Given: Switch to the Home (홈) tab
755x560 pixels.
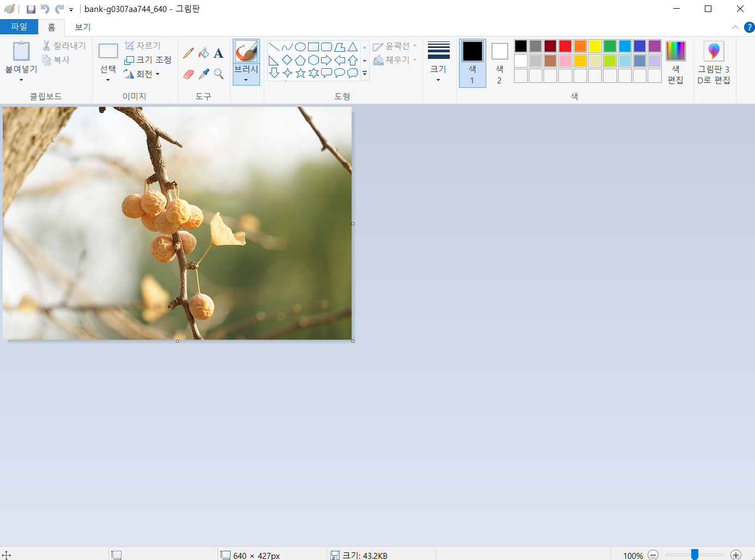Looking at the screenshot, I should (52, 27).
